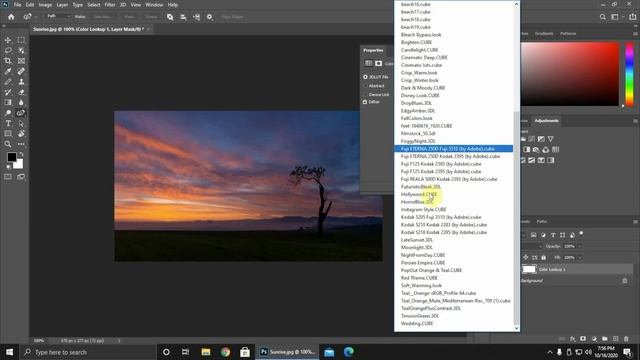Screen dimensions: 640x360
Task: Select the Eyedropper tool
Action: pos(8,71)
